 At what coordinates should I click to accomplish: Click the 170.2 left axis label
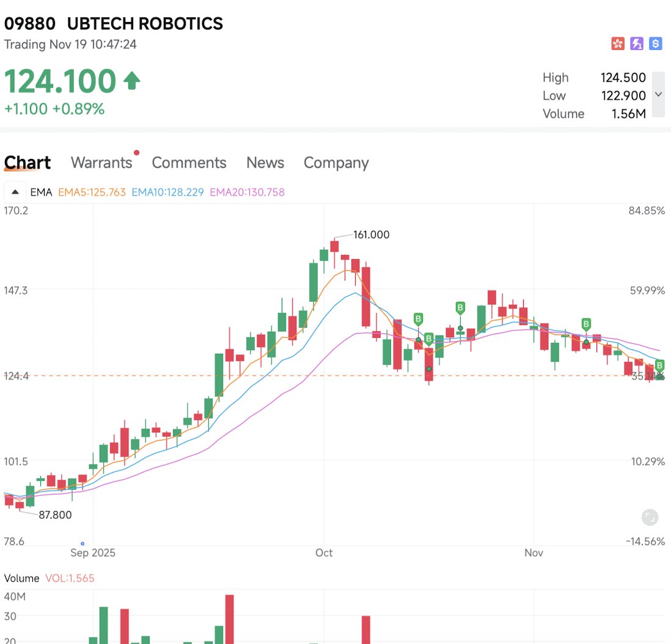point(16,211)
